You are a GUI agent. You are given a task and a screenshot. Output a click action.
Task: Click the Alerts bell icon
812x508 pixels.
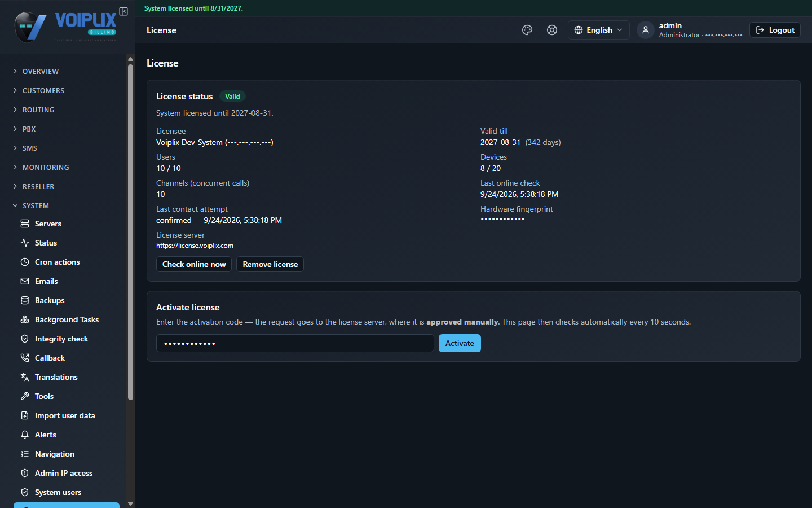tap(25, 435)
